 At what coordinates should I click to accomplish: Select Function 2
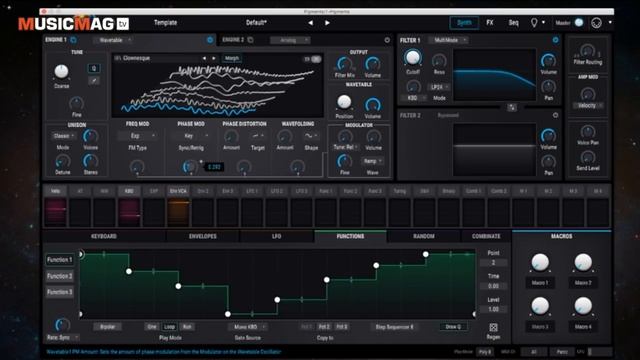click(60, 276)
